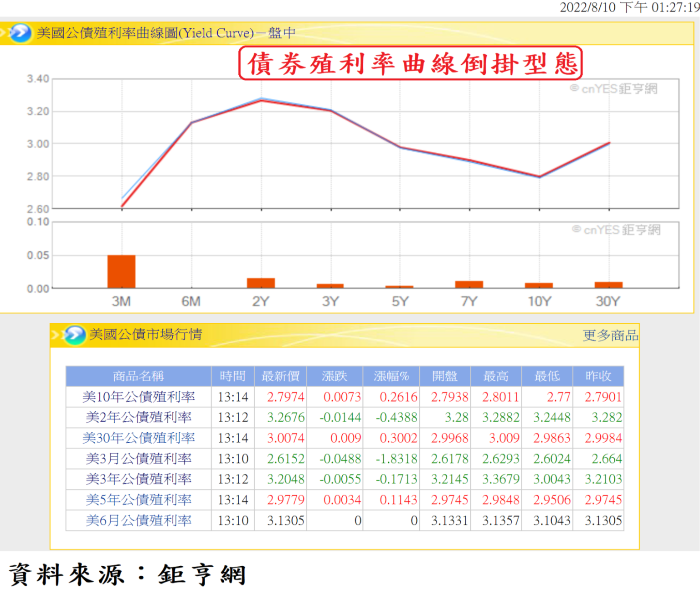
Task: Open the 美6月公債殖利率 entry
Action: tap(139, 520)
